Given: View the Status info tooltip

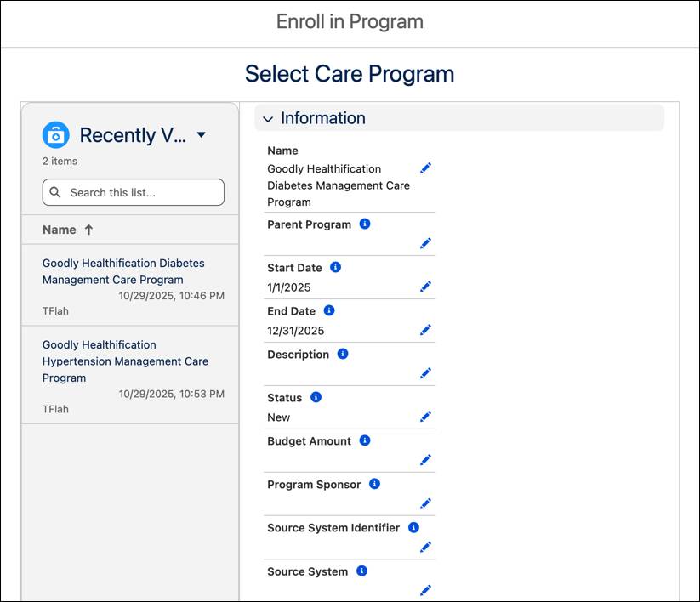Looking at the screenshot, I should 316,396.
